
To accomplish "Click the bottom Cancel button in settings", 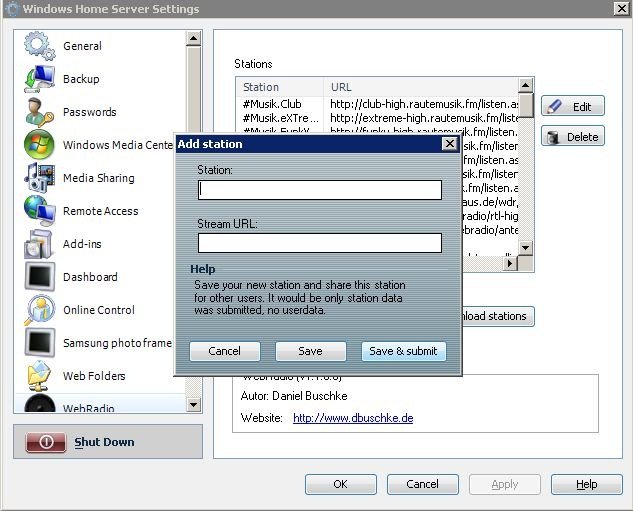I will point(423,484).
